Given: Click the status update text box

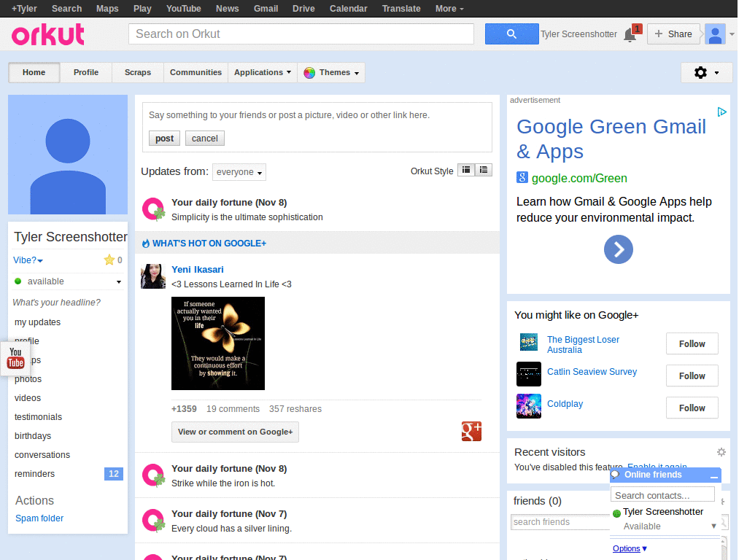Looking at the screenshot, I should (x=317, y=115).
